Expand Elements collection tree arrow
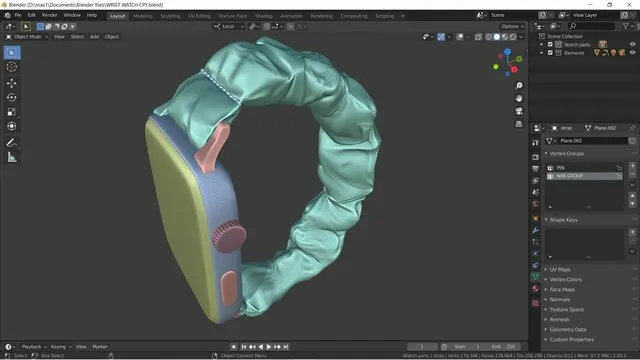The width and height of the screenshot is (640, 360). 542,53
